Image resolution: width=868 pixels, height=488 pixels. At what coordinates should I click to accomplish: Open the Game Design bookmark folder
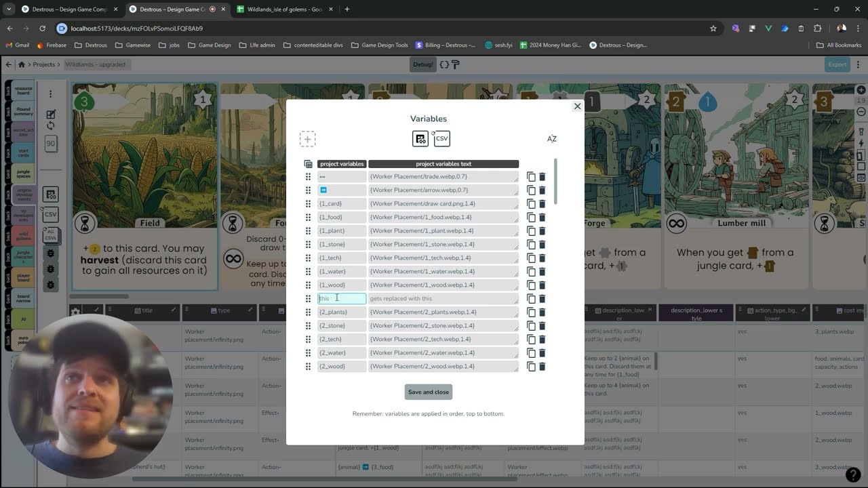208,45
